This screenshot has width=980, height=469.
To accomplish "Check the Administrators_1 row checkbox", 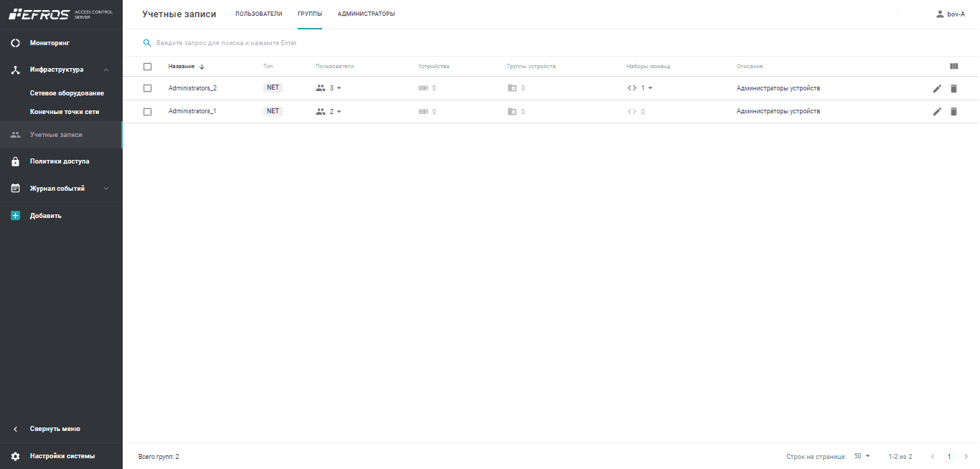I will click(x=148, y=111).
